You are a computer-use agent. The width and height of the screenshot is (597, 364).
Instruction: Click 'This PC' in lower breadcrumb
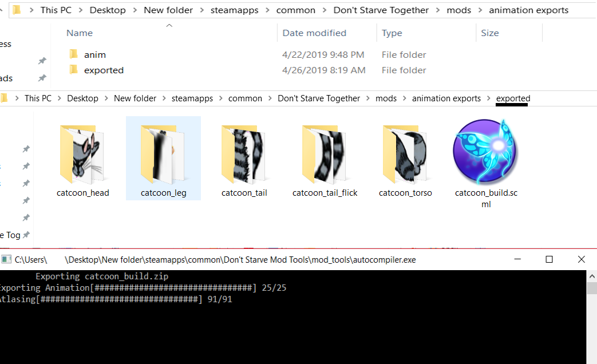coord(38,98)
